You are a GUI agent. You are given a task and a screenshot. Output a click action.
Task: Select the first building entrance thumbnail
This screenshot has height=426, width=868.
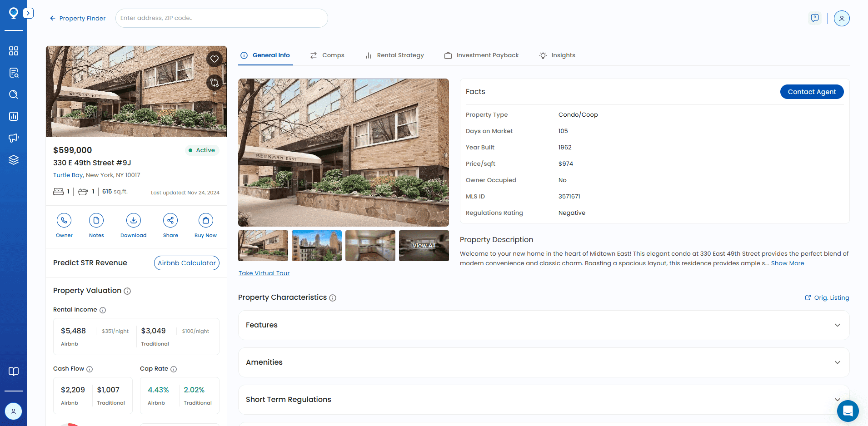263,246
